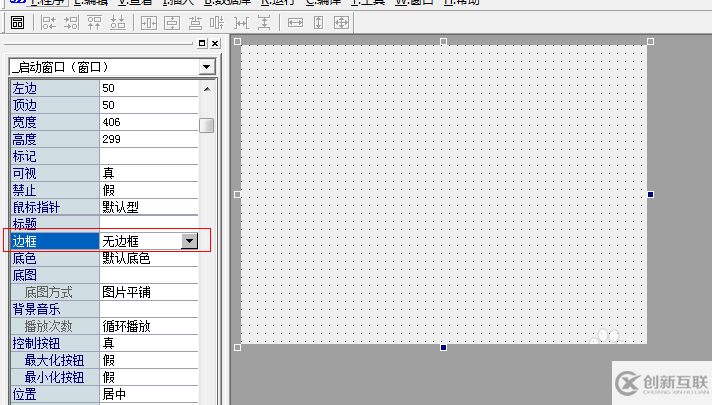
Task: Open the _启动窗口 component selector dropdown
Action: pos(207,67)
